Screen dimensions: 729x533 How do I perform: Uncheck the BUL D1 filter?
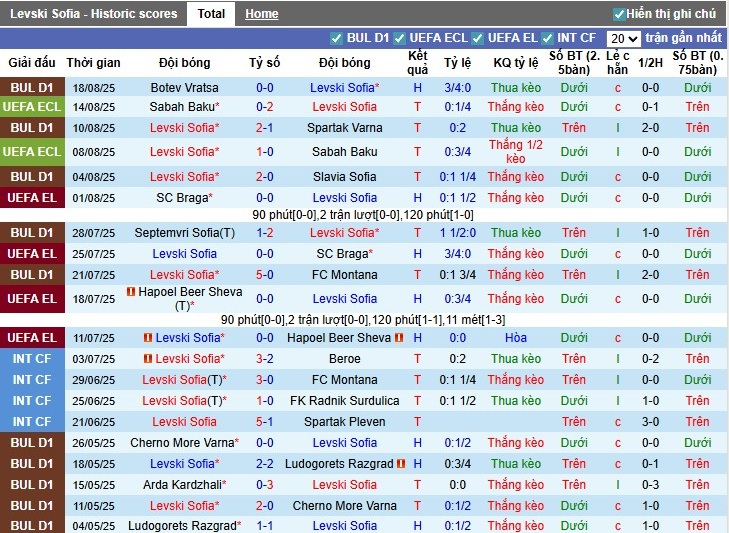click(x=336, y=38)
